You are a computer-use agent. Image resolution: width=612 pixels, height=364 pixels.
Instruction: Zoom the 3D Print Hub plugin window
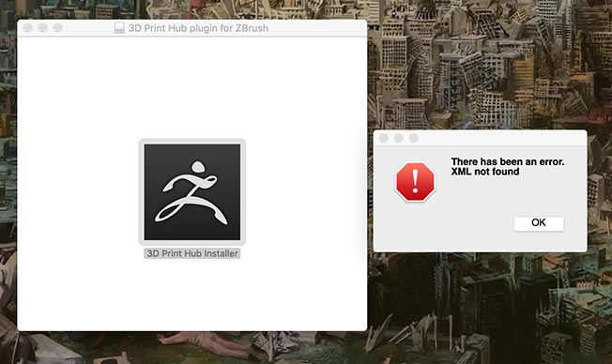click(x=58, y=28)
